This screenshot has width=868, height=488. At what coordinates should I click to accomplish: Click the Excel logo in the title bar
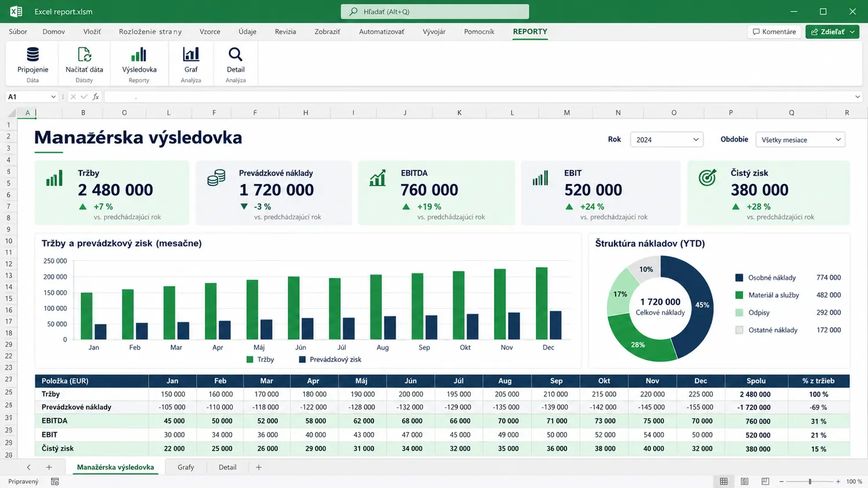pos(16,12)
